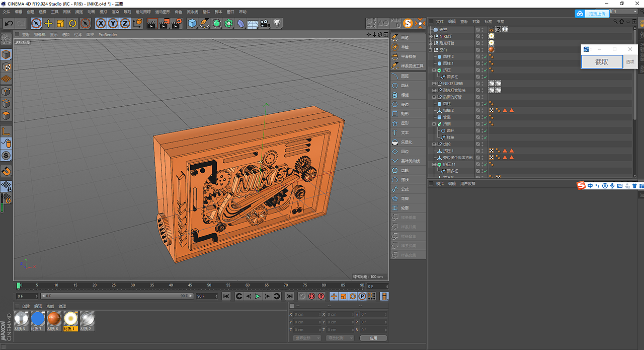The width and height of the screenshot is (644, 350).
Task: Open 摄像机 viewport menu
Action: point(40,35)
